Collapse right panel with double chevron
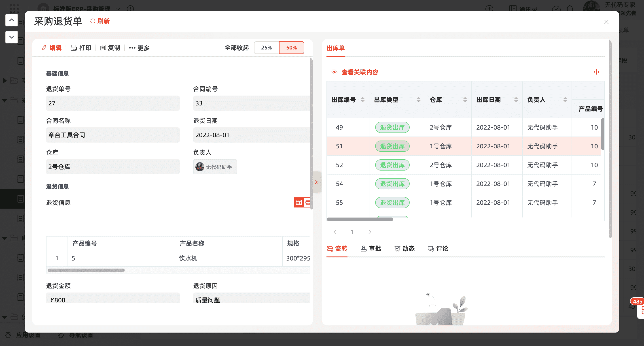 tap(316, 182)
